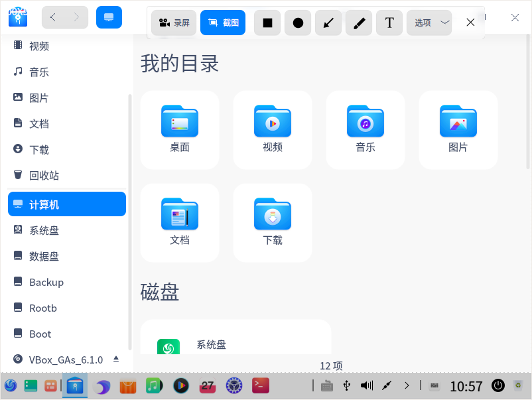Open the 选项 options dropdown
The height and width of the screenshot is (400, 532).
click(429, 23)
